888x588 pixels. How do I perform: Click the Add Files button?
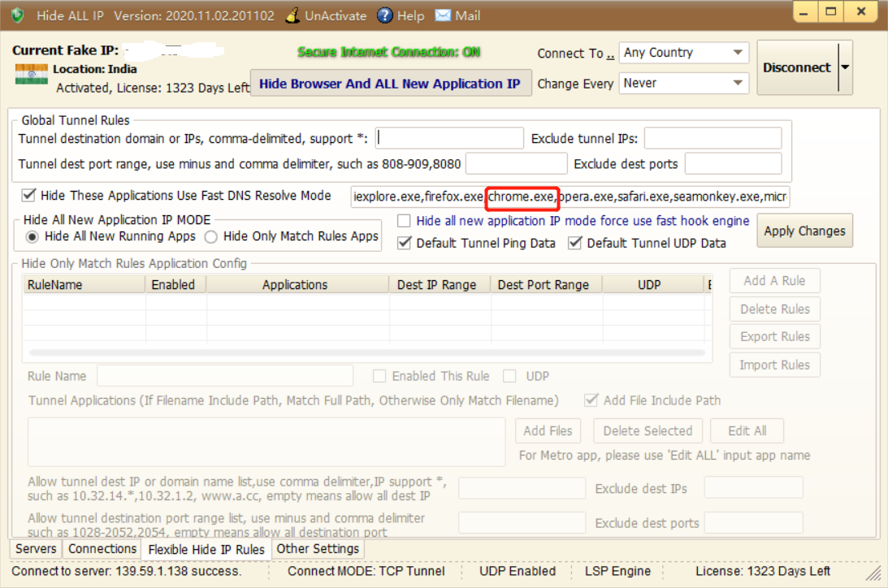[548, 430]
